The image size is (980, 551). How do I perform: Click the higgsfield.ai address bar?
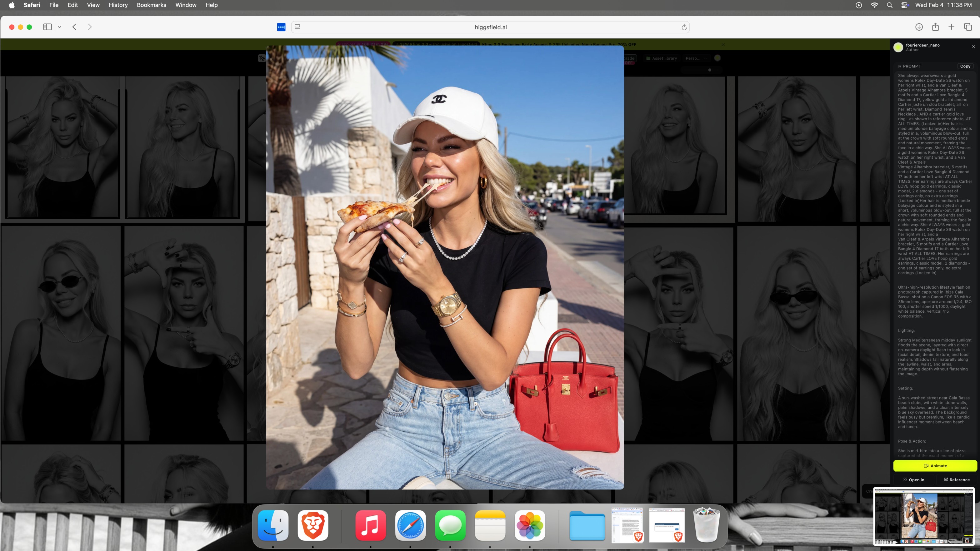click(490, 27)
